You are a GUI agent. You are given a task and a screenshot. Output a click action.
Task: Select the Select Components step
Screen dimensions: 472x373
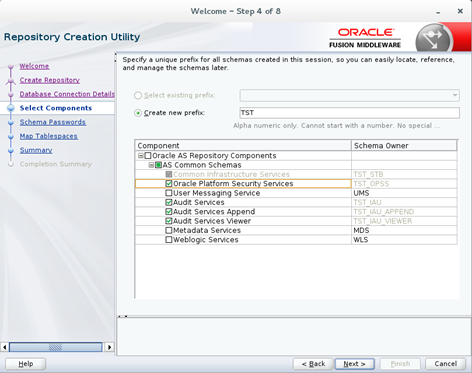[56, 108]
